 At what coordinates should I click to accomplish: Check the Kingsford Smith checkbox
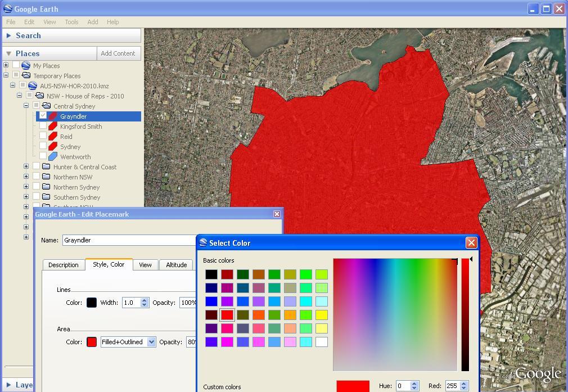43,125
